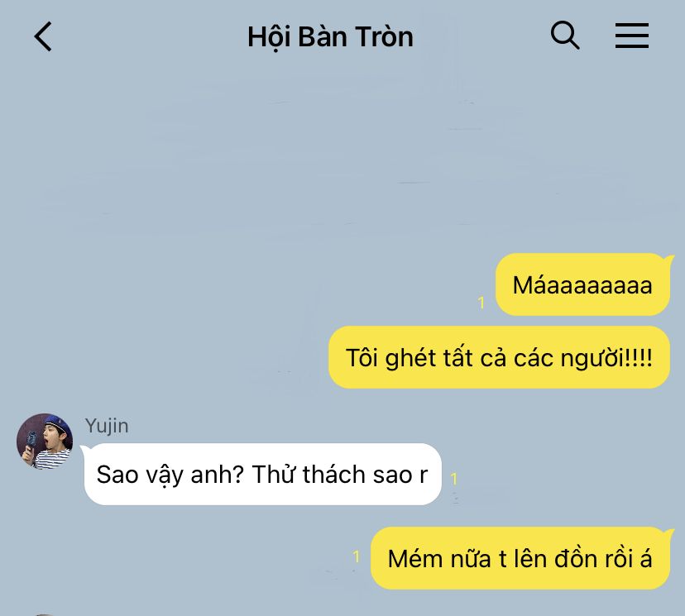The width and height of the screenshot is (685, 616).
Task: Go back using the left arrow icon
Action: tap(43, 36)
